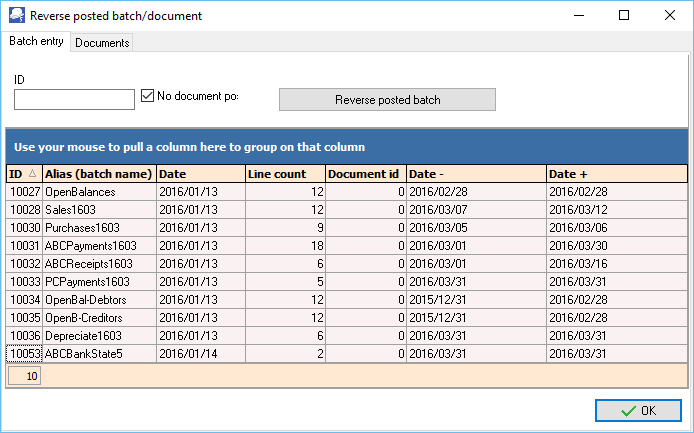The height and width of the screenshot is (433, 694).
Task: Click the ID column sort arrow
Action: (x=32, y=174)
